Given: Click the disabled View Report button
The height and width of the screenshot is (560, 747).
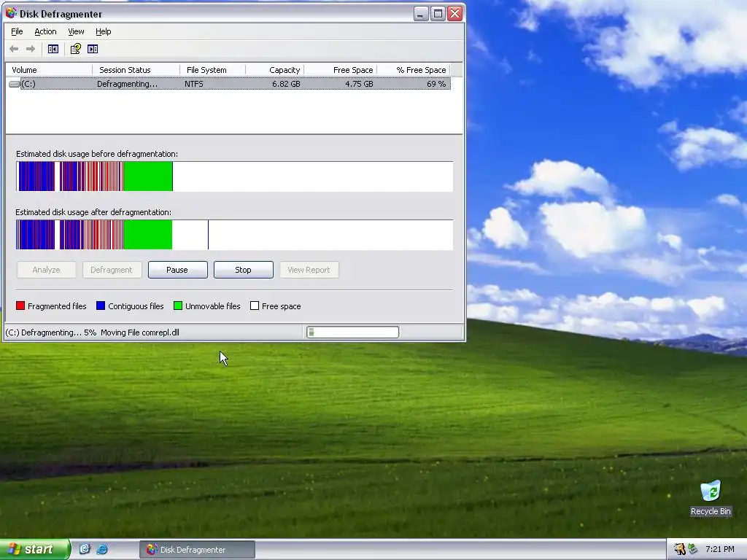Looking at the screenshot, I should 309,270.
